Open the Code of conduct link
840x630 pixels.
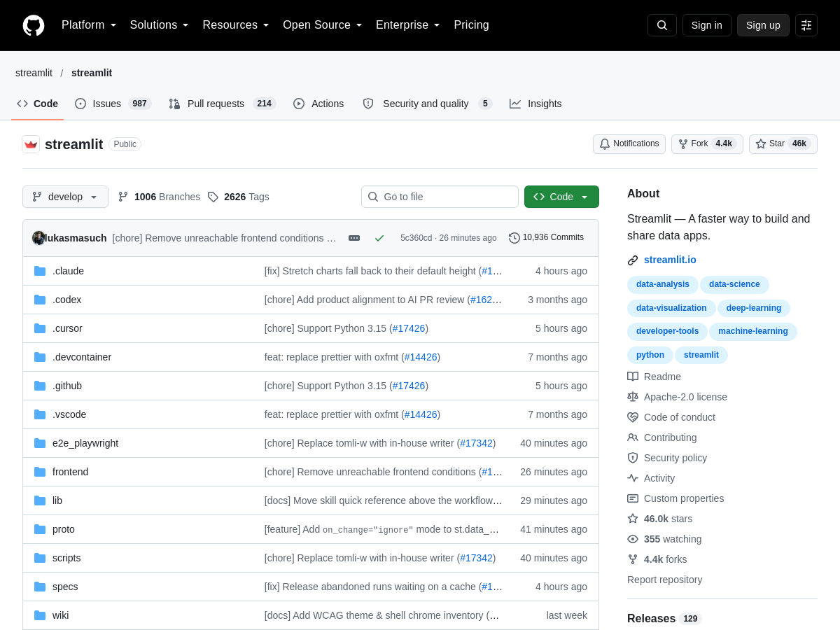(680, 417)
